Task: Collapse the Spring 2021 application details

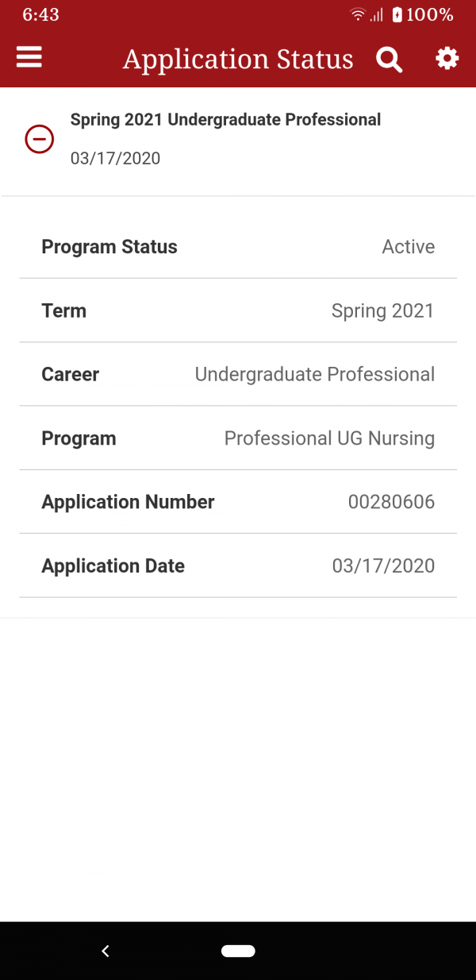Action: [x=40, y=139]
